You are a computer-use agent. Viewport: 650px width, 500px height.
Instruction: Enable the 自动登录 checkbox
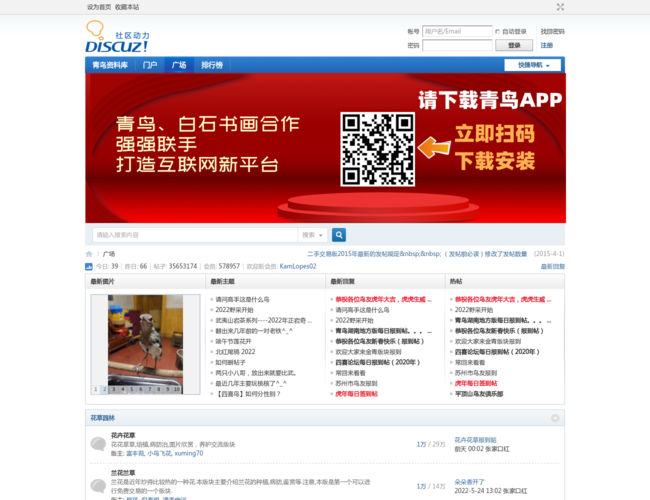[x=498, y=31]
